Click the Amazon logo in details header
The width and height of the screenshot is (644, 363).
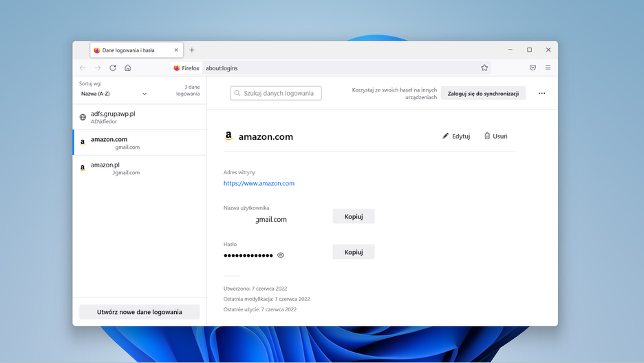(228, 136)
